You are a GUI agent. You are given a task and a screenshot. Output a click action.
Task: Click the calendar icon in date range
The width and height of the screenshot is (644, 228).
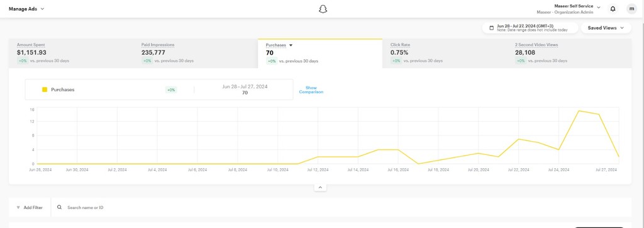[x=491, y=28]
